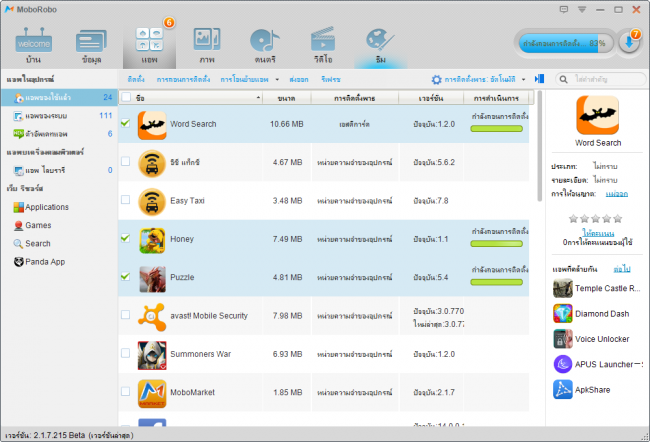Click the permissions link in details panel
Viewport: 650px width, 442px height.
point(616,194)
